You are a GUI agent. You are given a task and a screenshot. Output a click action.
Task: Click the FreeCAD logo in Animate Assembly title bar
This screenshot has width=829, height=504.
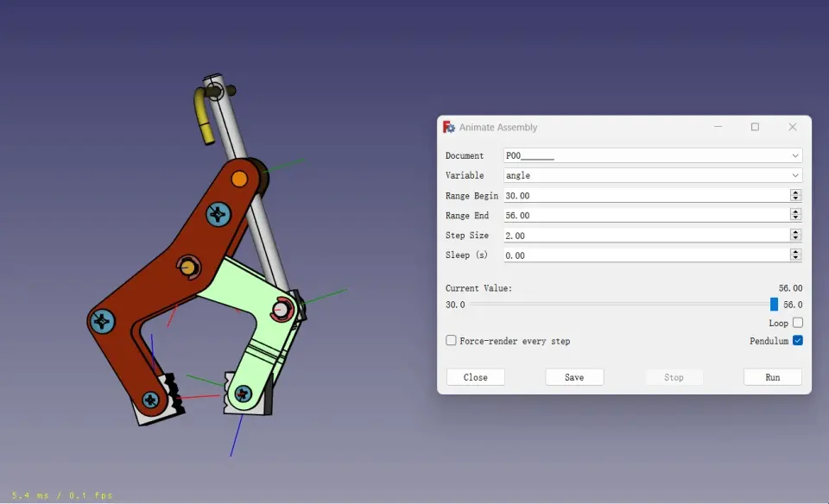click(x=448, y=127)
